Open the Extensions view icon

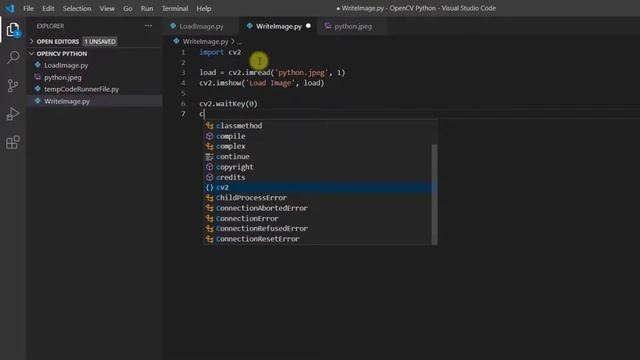13,142
